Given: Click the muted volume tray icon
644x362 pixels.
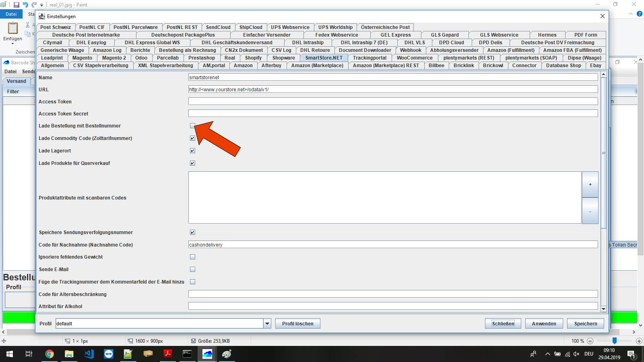Looking at the screenshot, I should pos(576,354).
